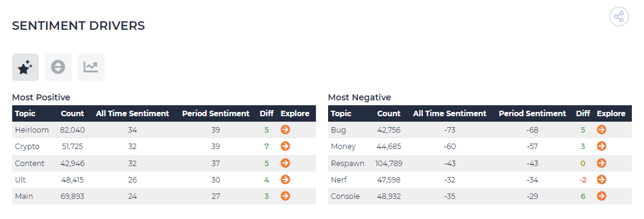Click the count value 47,598
Viewport: 644px width, 219px height.
coord(389,179)
